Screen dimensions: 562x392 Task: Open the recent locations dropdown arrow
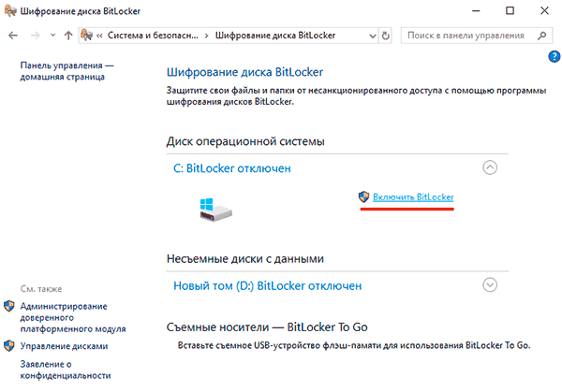coord(53,35)
